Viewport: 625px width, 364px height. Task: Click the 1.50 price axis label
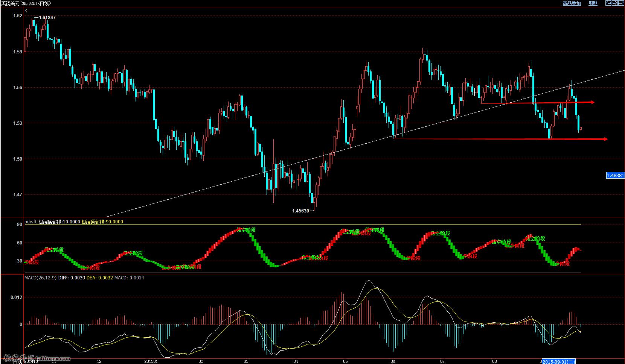17,159
